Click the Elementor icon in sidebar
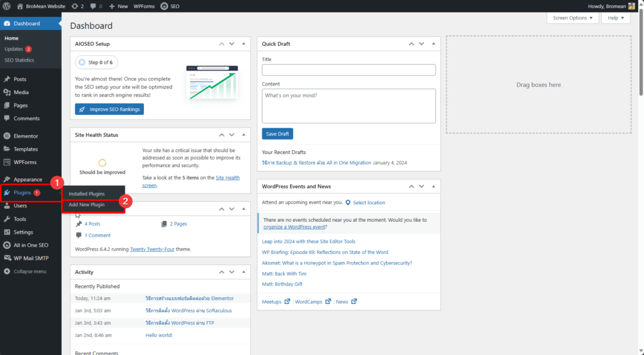This screenshot has width=644, height=355. pos(7,136)
